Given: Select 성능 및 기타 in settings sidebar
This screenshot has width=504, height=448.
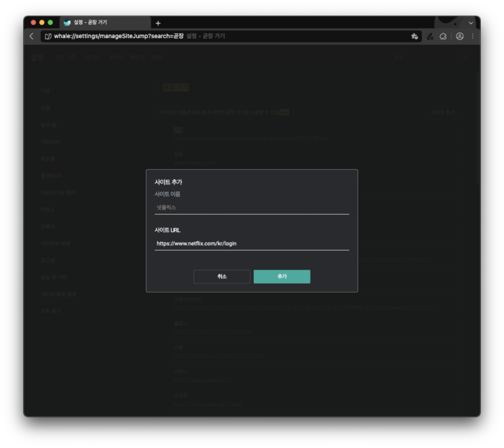Looking at the screenshot, I should (54, 277).
